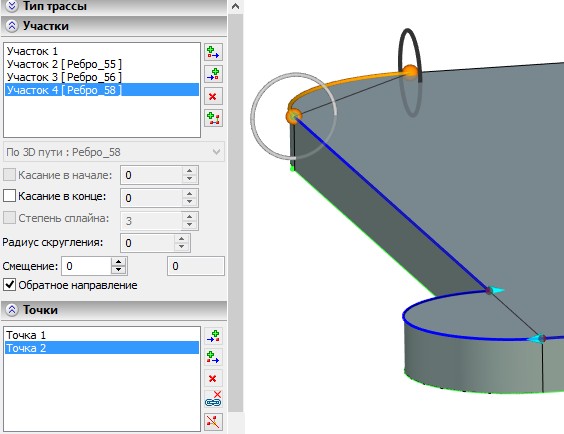Click the Смещение value input field
Screen dimensions: 564x434
tap(86, 266)
